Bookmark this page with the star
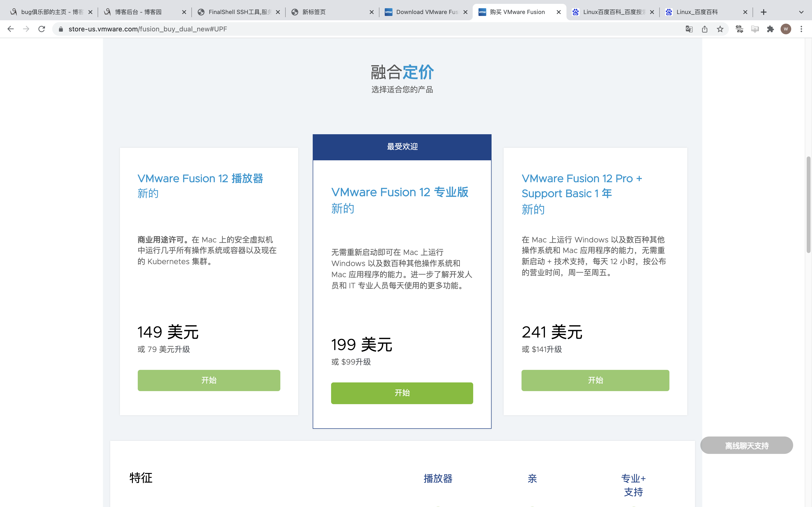This screenshot has width=812, height=507. tap(720, 29)
